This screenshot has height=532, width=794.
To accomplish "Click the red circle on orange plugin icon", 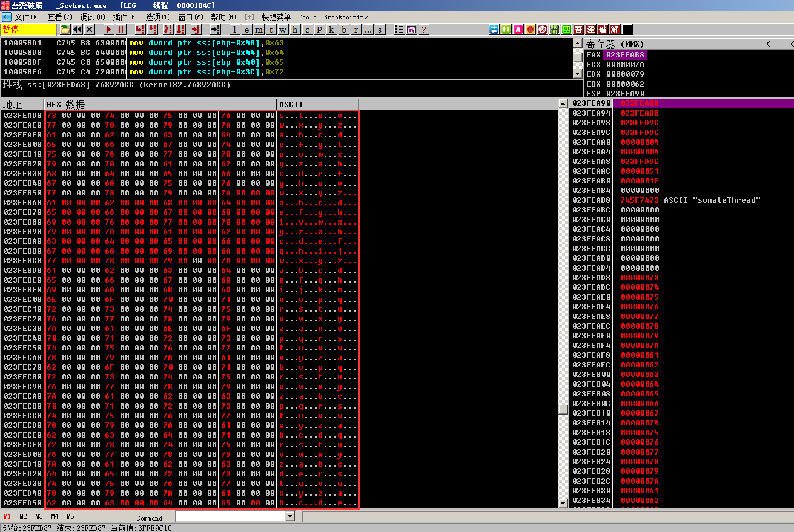I will point(531,30).
